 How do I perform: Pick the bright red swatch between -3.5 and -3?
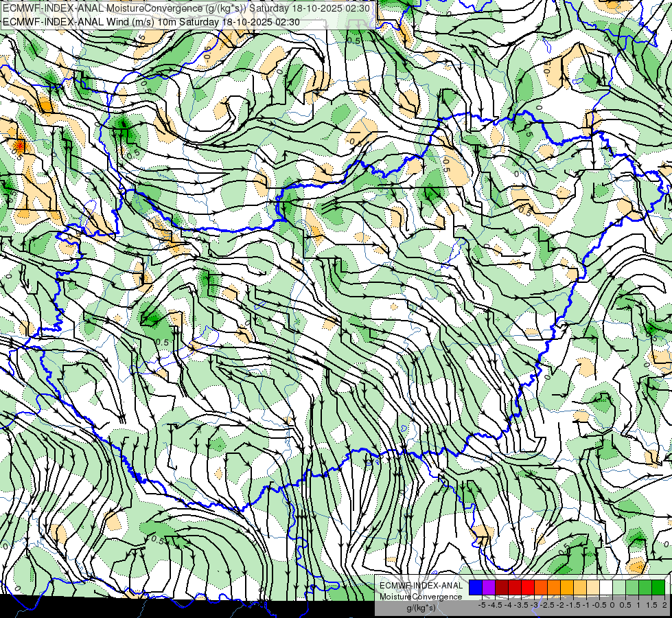[x=528, y=588]
